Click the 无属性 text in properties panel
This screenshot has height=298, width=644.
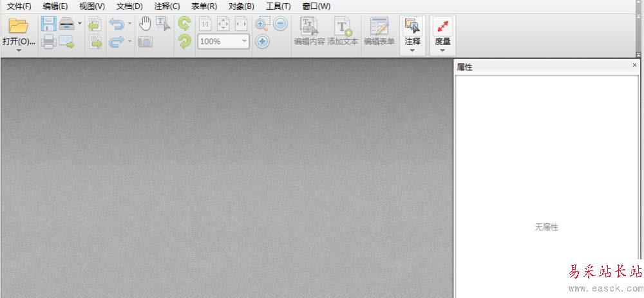(546, 227)
